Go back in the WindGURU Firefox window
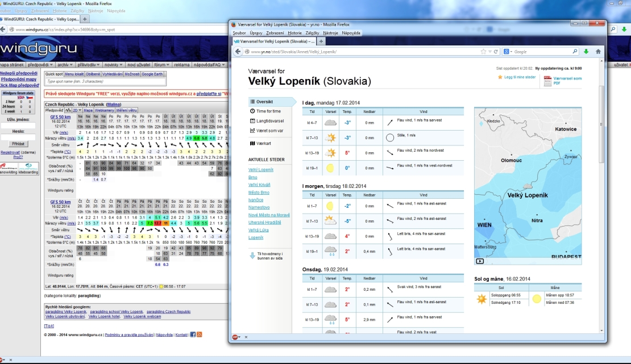The image size is (631, 364). 3,30
